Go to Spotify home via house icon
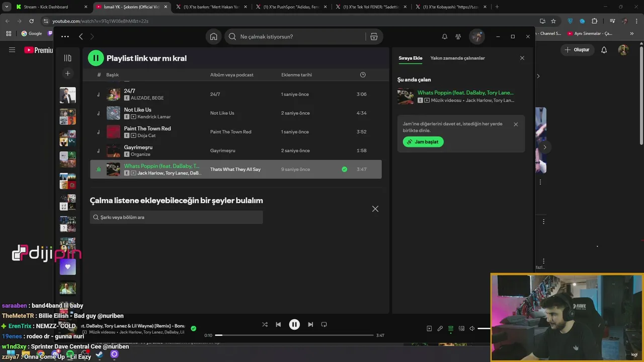Image resolution: width=644 pixels, height=362 pixels. pyautogui.click(x=214, y=37)
